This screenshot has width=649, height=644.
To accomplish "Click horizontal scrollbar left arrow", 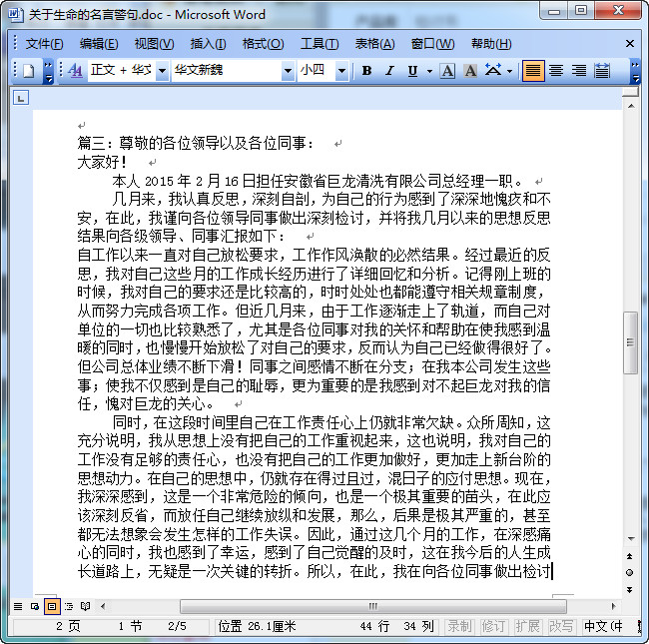I will click(x=103, y=607).
